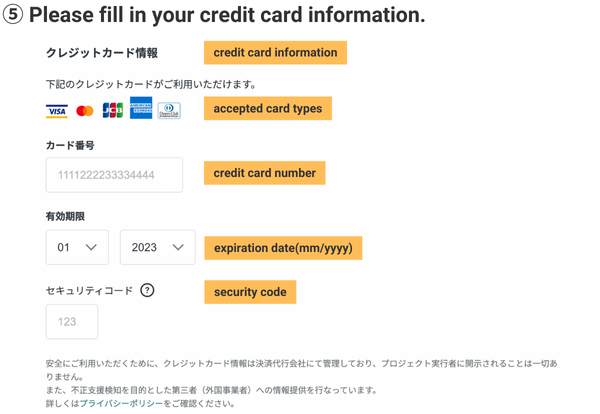Viewport: 600px width, 414px height.
Task: Click the クレジットカード情報 section heading
Action: pos(102,53)
